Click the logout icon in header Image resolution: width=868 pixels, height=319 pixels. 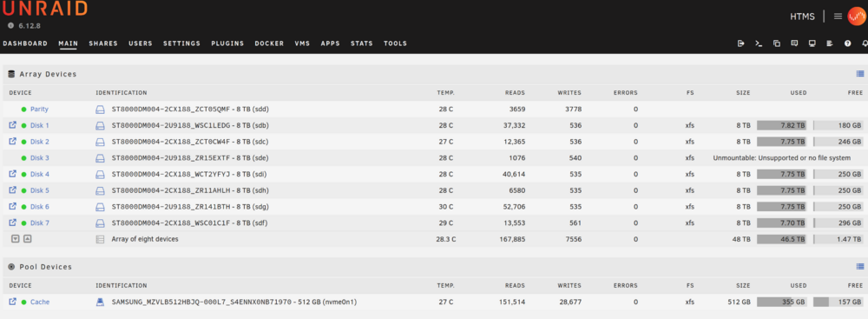tap(740, 43)
